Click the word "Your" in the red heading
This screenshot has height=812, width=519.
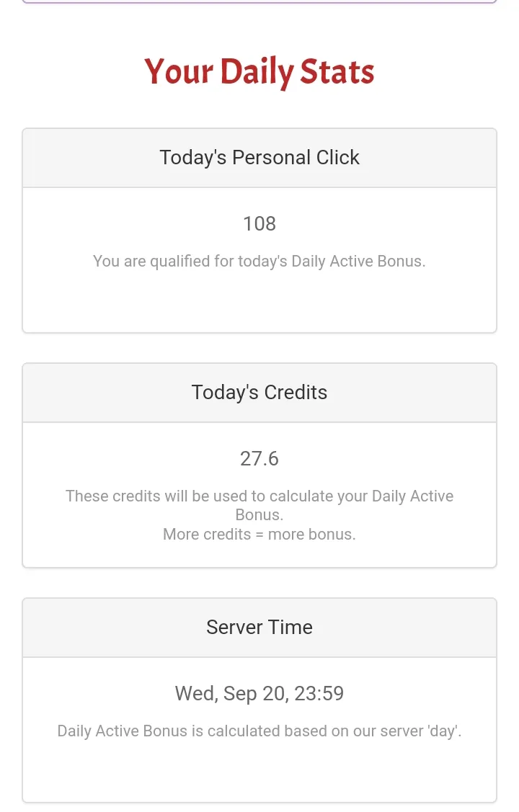coord(179,72)
